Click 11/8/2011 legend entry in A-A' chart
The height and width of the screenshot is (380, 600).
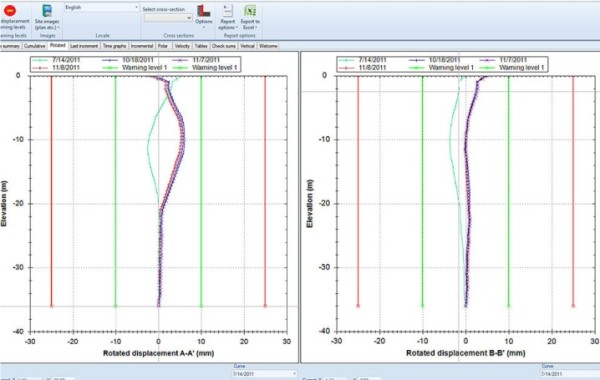coord(56,68)
